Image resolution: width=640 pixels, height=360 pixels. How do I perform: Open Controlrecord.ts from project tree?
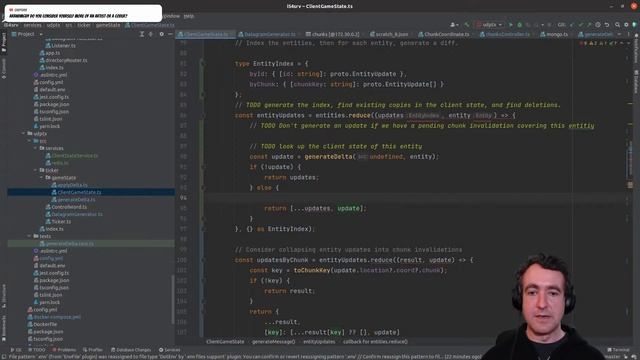click(x=69, y=207)
